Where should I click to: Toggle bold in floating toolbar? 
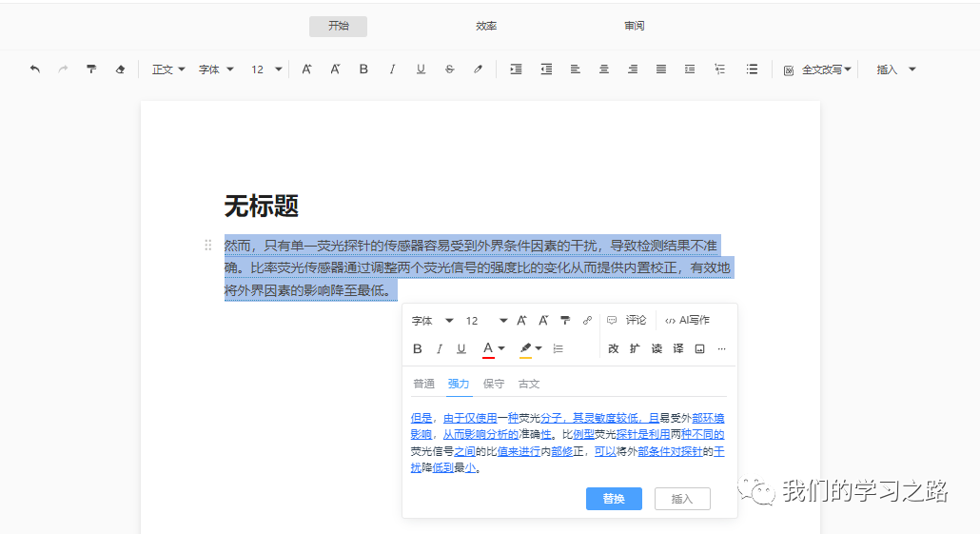point(418,349)
